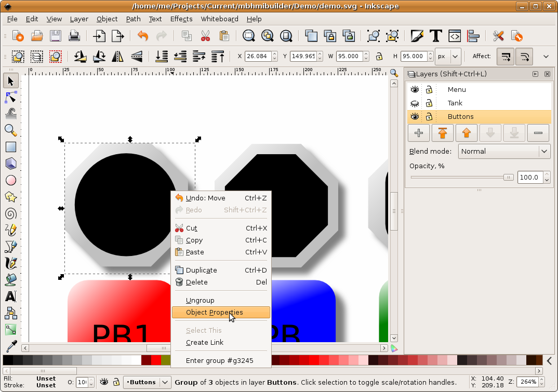Toggle lock on the Tank layer

(x=429, y=103)
